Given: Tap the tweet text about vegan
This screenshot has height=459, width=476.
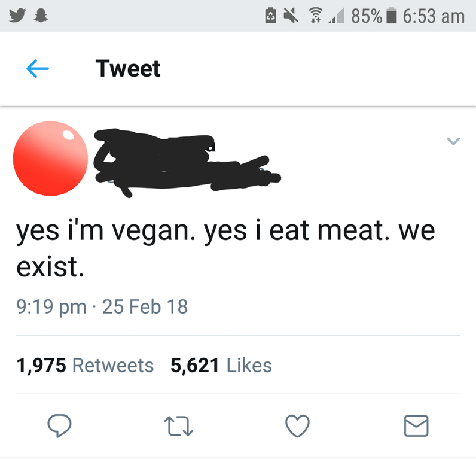Looking at the screenshot, I should pyautogui.click(x=225, y=248).
